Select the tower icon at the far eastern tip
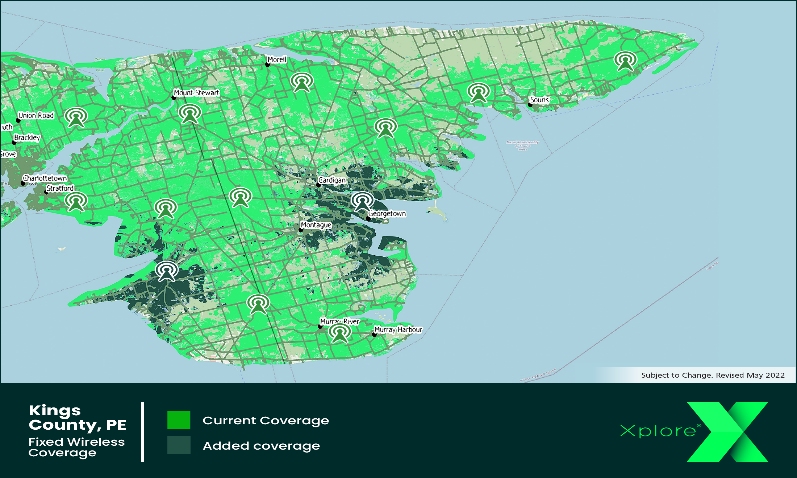This screenshot has width=797, height=478. pos(626,61)
